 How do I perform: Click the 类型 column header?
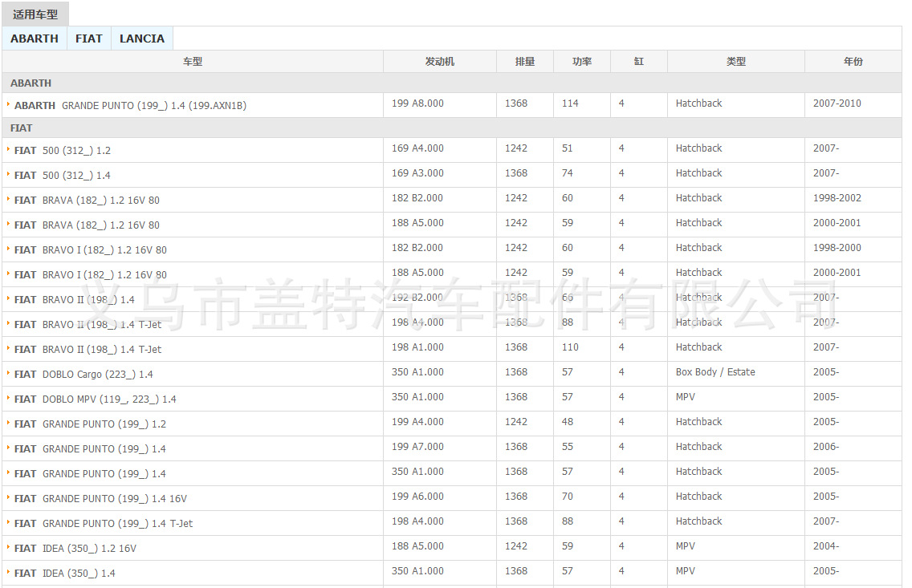[735, 62]
